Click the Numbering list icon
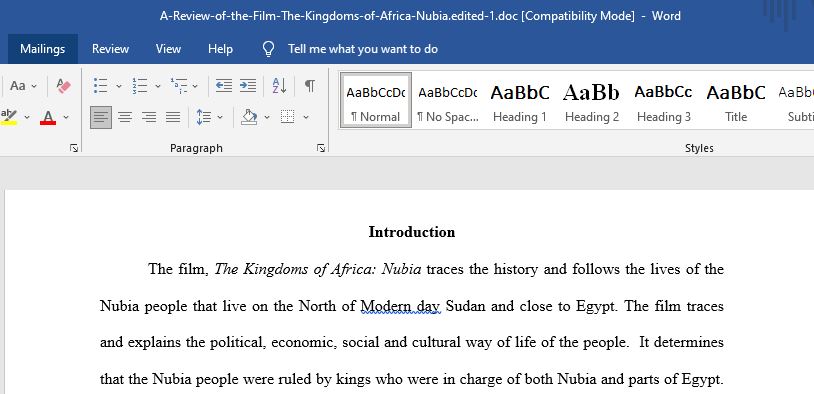814x394 pixels. pos(140,86)
